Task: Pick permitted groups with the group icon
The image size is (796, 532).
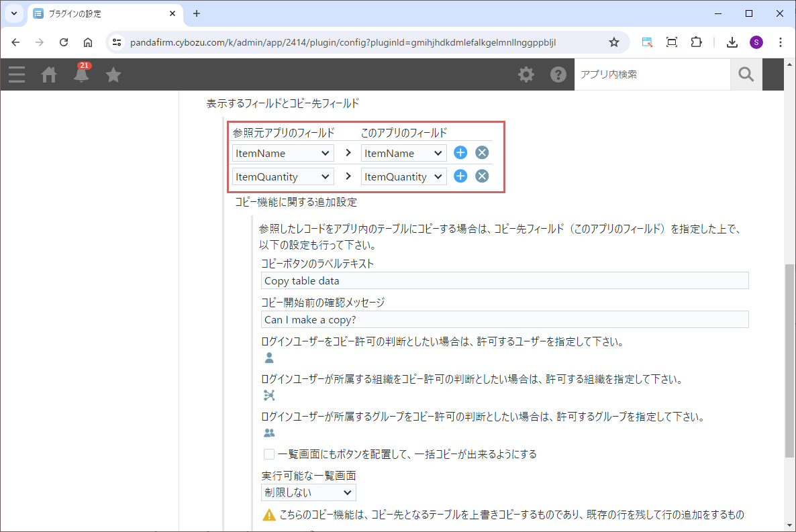Action: pyautogui.click(x=269, y=433)
